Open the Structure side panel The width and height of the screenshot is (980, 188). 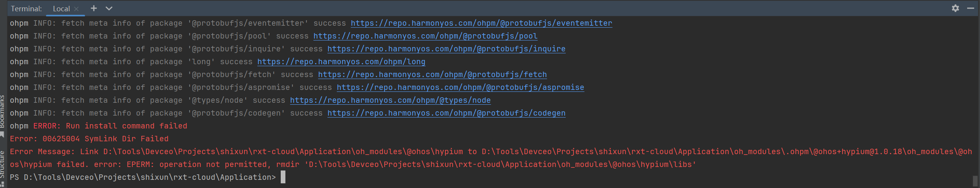click(x=2, y=167)
